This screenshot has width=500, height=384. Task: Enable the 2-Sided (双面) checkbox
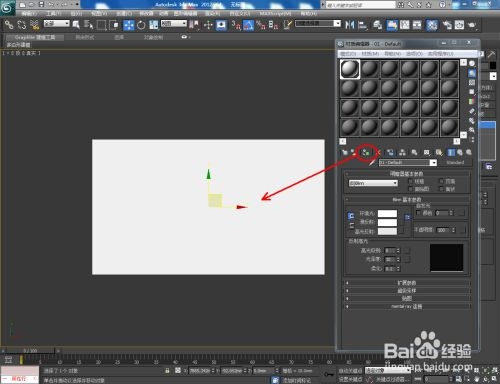pyautogui.click(x=441, y=181)
